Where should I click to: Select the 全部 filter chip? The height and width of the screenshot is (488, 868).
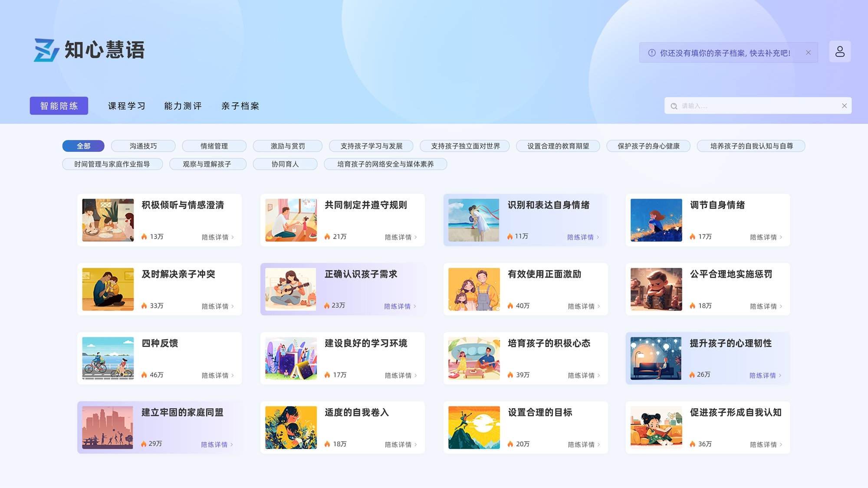pos(83,146)
